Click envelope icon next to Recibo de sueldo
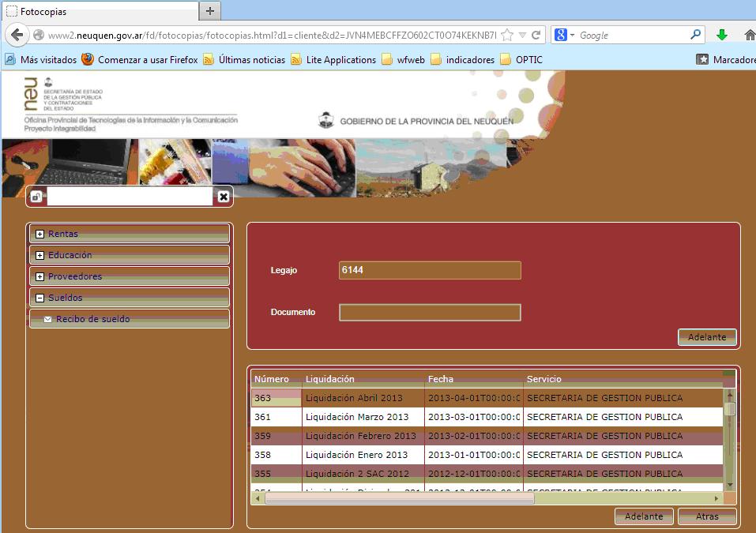The image size is (756, 533). [47, 319]
